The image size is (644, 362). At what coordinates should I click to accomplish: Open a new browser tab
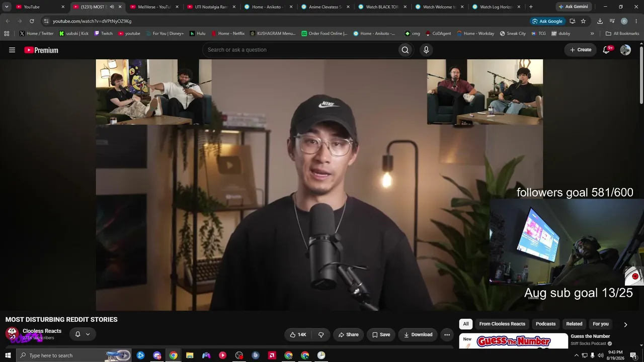click(531, 7)
